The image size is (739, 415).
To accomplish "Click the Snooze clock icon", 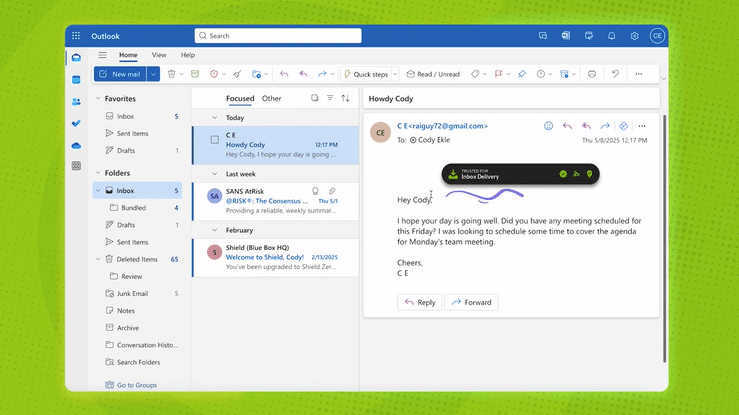I will pyautogui.click(x=541, y=74).
